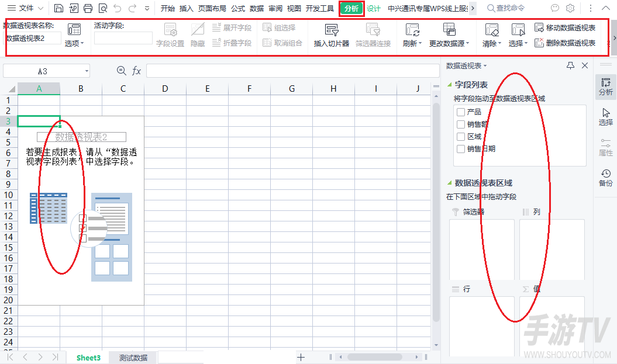The height and width of the screenshot is (364, 617).
Task: Switch to the 数据 tab
Action: (257, 8)
